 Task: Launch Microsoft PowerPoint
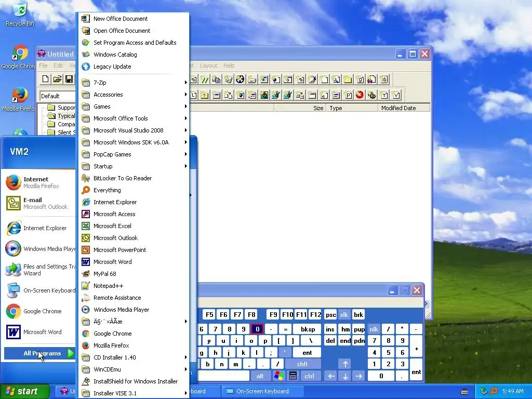coord(134,250)
